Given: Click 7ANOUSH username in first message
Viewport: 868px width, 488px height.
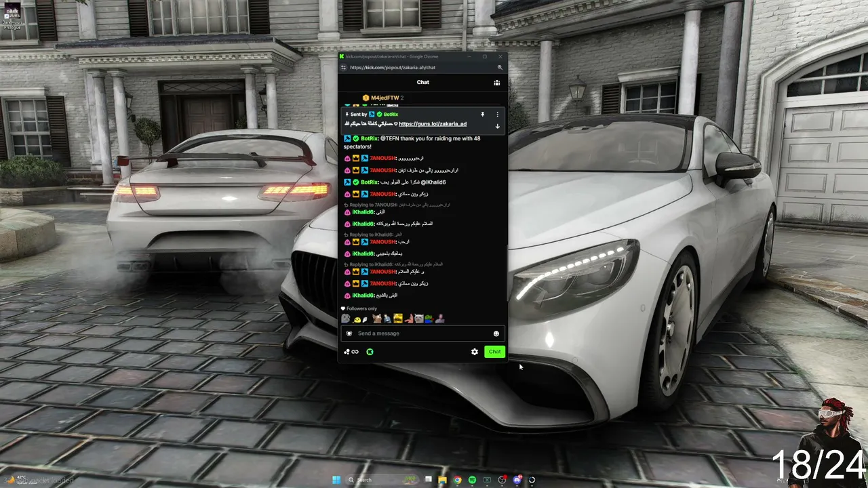Looking at the screenshot, I should pos(382,159).
